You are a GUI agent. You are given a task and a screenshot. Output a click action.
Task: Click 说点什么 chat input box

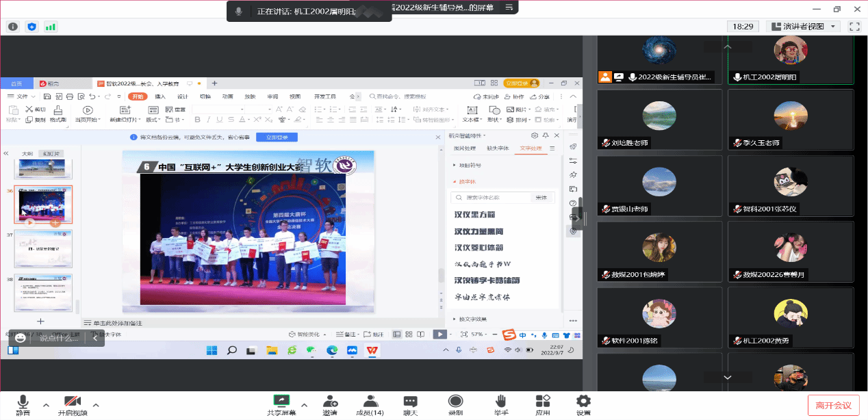59,338
